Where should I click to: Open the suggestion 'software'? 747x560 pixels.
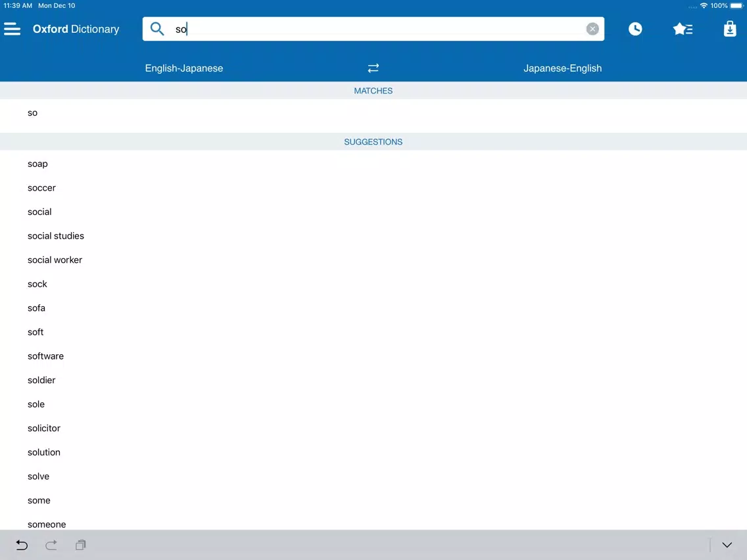pyautogui.click(x=373, y=356)
